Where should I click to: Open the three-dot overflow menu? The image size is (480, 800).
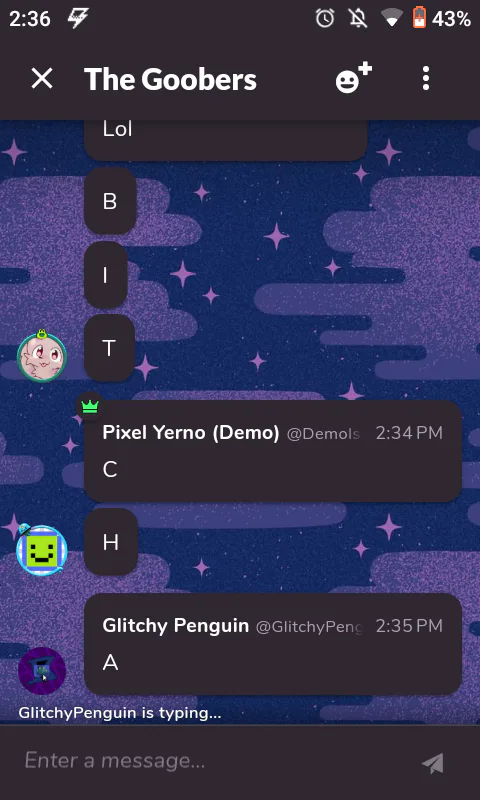click(x=426, y=79)
